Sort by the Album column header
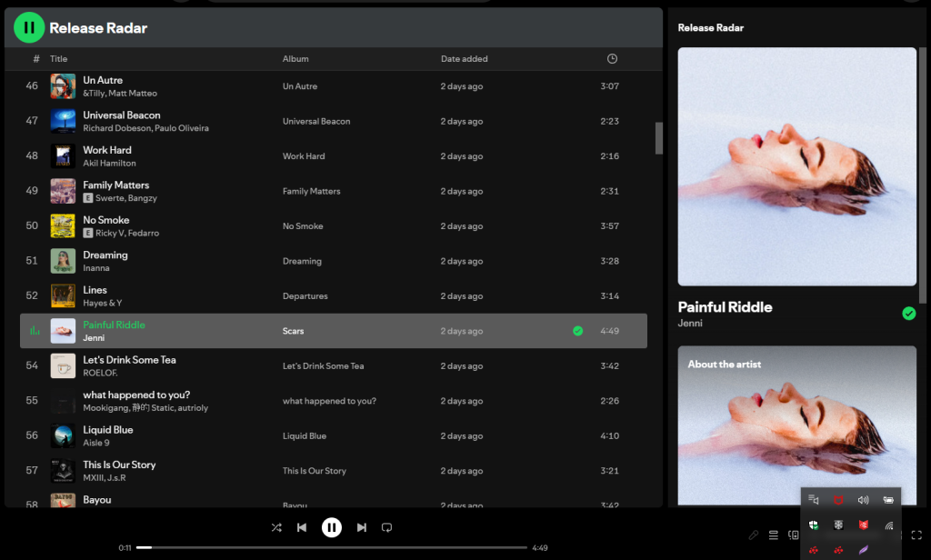Viewport: 931px width, 560px height. click(295, 59)
